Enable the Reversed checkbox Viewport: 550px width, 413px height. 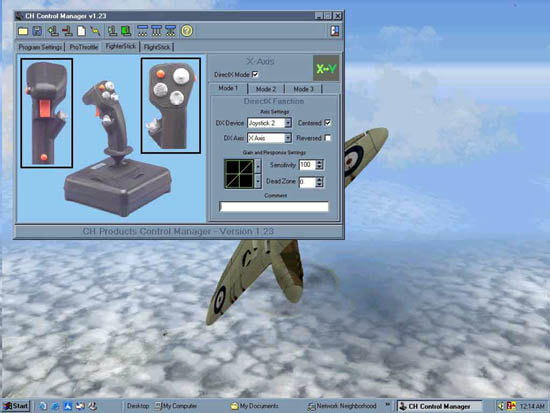point(328,138)
